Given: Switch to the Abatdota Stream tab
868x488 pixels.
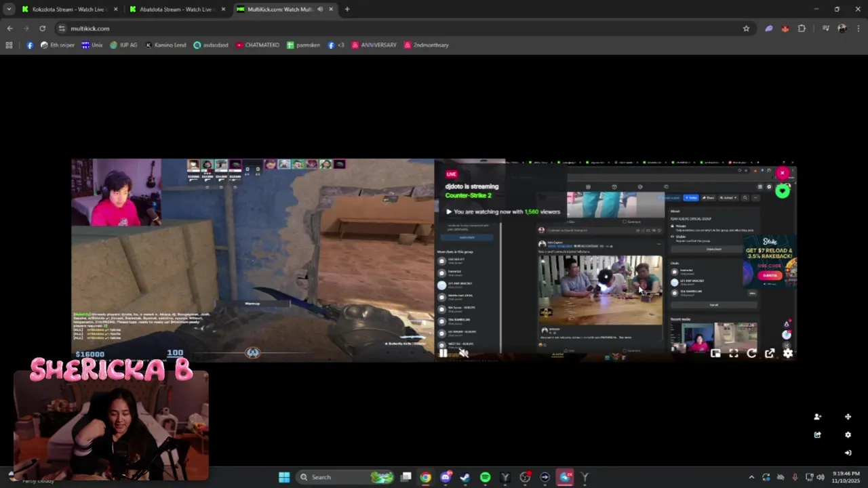Looking at the screenshot, I should pyautogui.click(x=178, y=9).
